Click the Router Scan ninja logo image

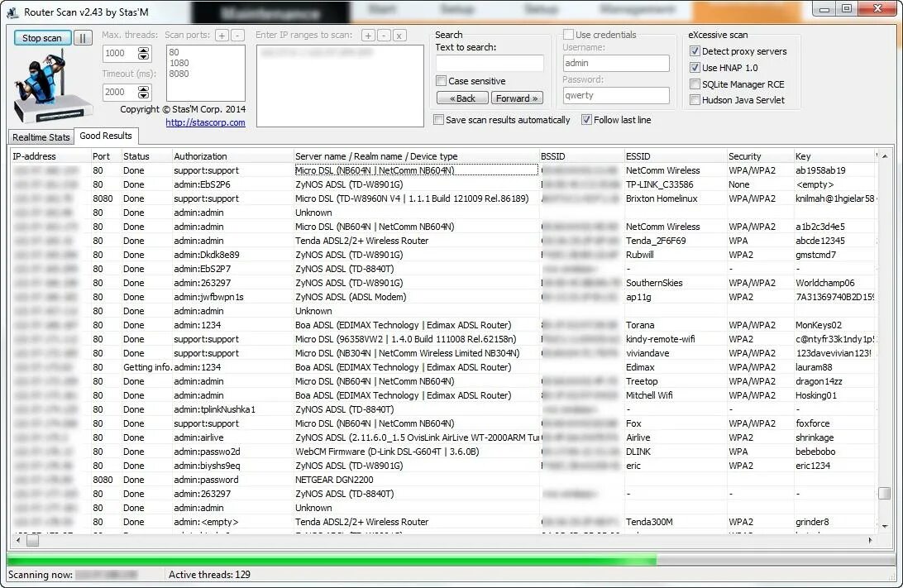(x=52, y=86)
